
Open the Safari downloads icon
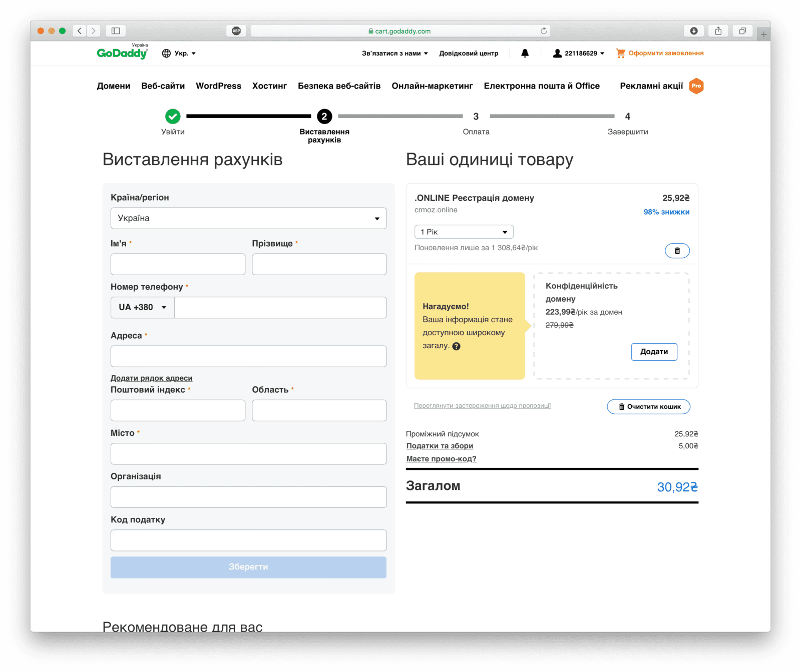coord(694,31)
